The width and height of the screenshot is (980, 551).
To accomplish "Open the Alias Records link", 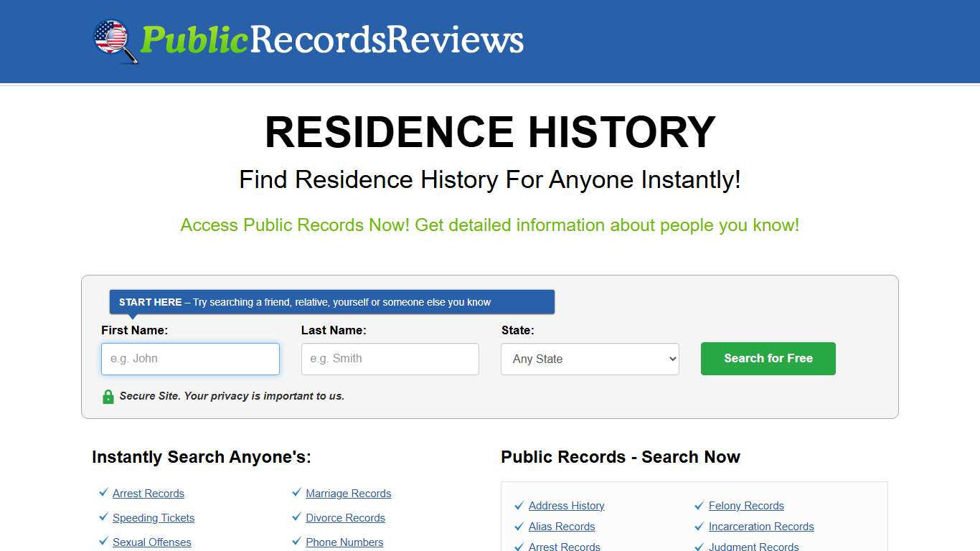I will pyautogui.click(x=562, y=526).
